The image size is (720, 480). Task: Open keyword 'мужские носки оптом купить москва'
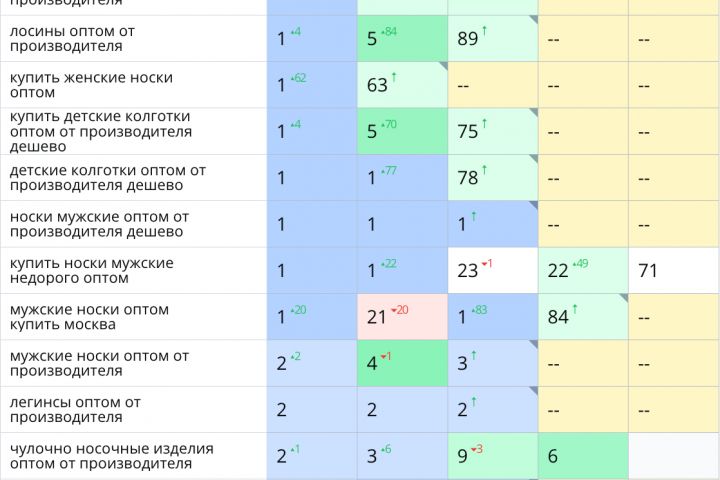(x=89, y=317)
